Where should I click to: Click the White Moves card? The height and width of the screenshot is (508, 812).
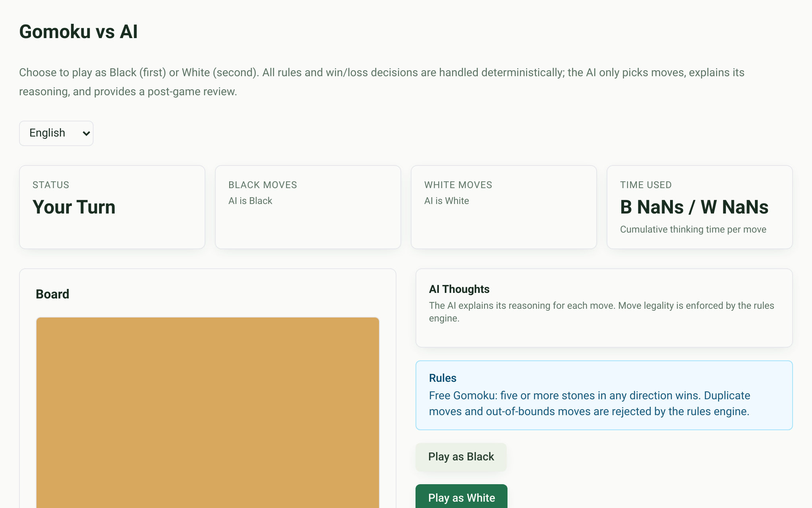click(504, 207)
